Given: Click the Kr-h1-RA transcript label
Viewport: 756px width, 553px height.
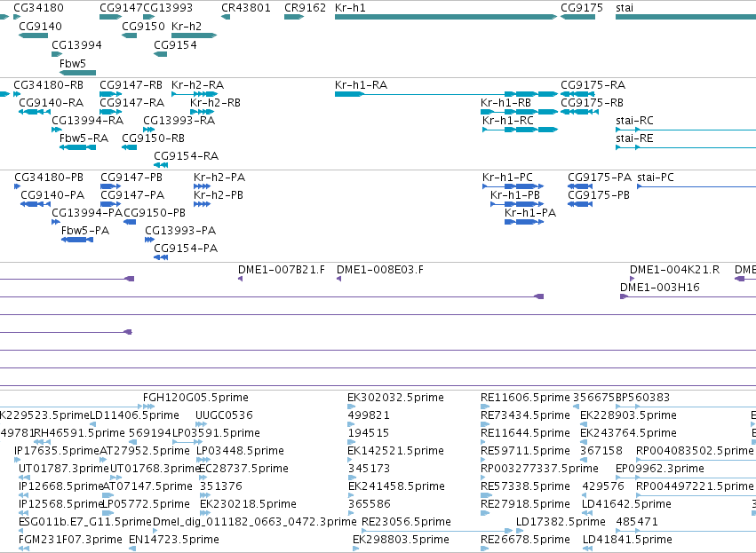Looking at the screenshot, I should (x=362, y=85).
